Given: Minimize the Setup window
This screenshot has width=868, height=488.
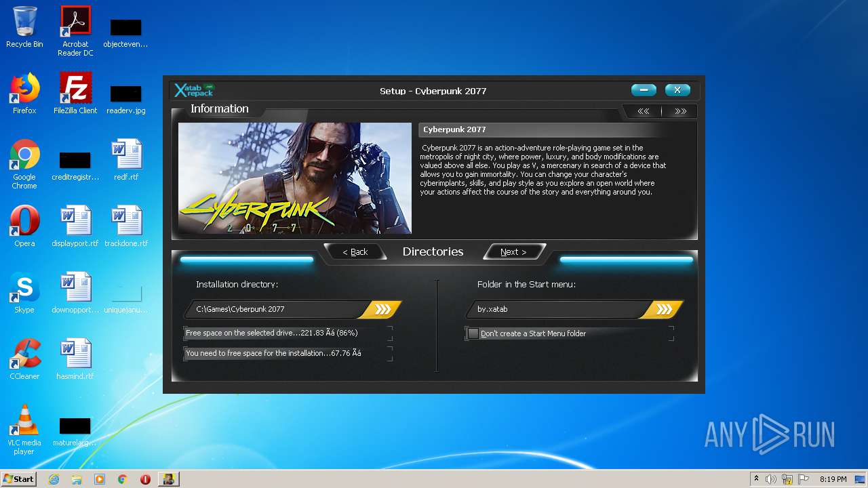Looking at the screenshot, I should (x=644, y=90).
